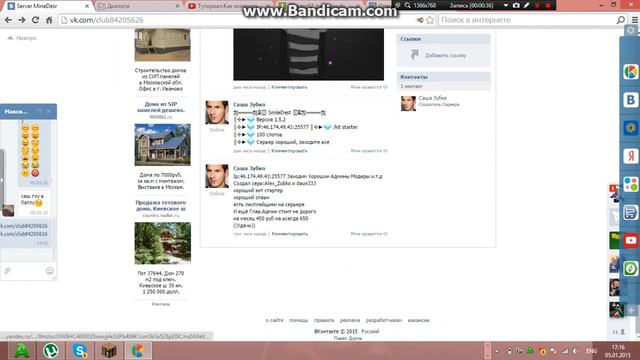The image size is (640, 360).
Task: Open the sidebar settings gear
Action: [631, 31]
